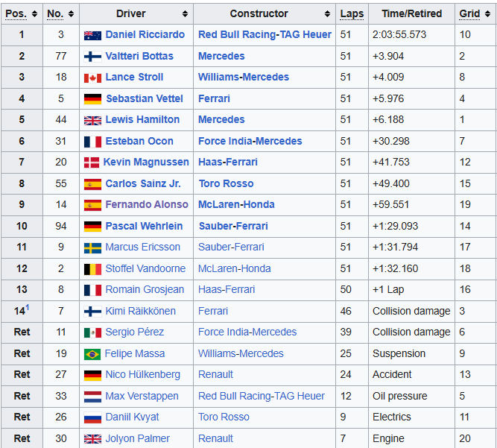Click the French flag beside Romain Grosjean
Screen dimensions: 497x448
92,290
